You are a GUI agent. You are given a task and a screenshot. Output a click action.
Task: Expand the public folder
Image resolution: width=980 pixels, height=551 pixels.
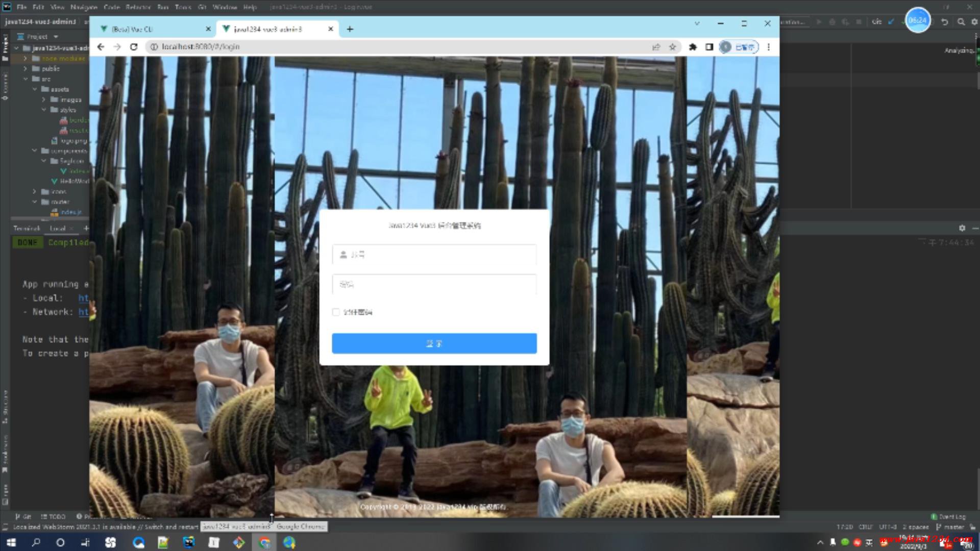26,68
